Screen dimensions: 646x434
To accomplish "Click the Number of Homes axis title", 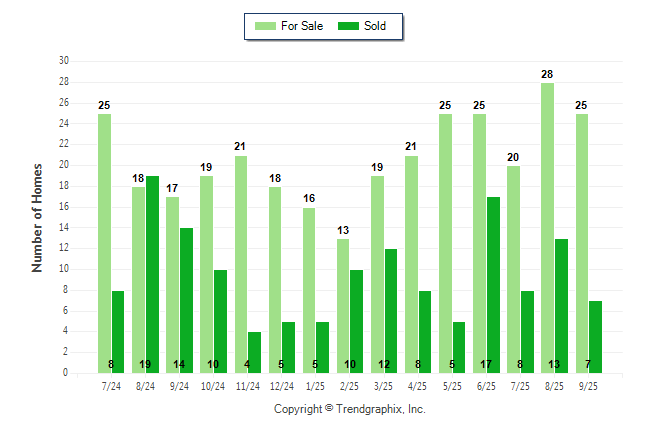I will click(37, 217).
